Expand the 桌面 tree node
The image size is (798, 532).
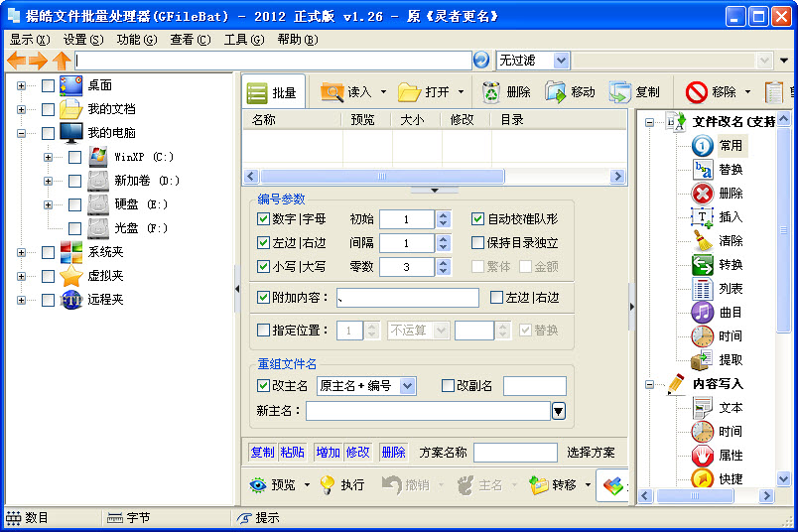21,85
